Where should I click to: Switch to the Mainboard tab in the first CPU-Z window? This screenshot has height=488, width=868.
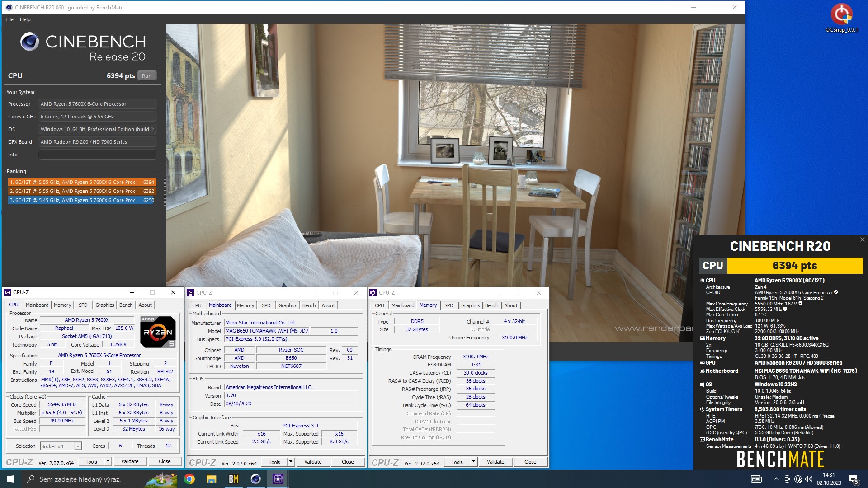coord(37,305)
